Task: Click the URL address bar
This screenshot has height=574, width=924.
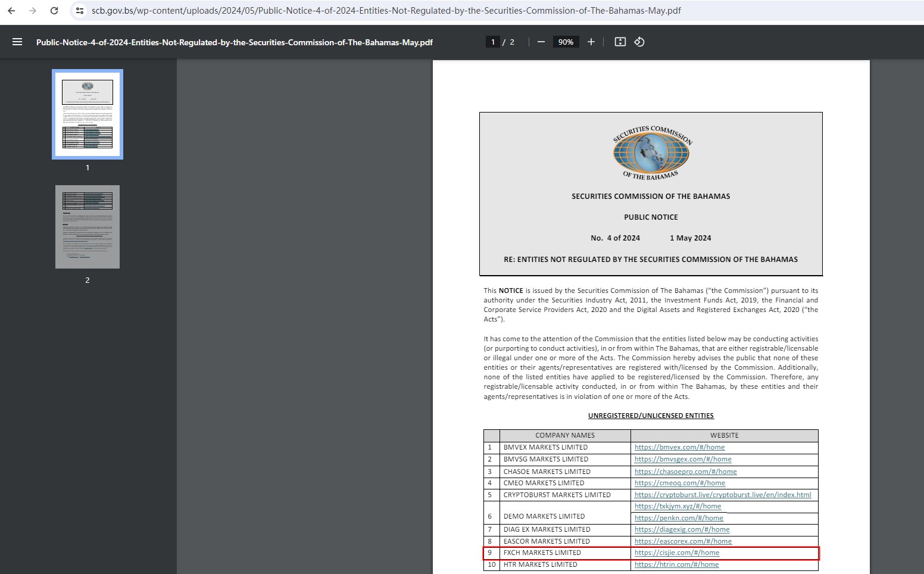Action: (386, 11)
